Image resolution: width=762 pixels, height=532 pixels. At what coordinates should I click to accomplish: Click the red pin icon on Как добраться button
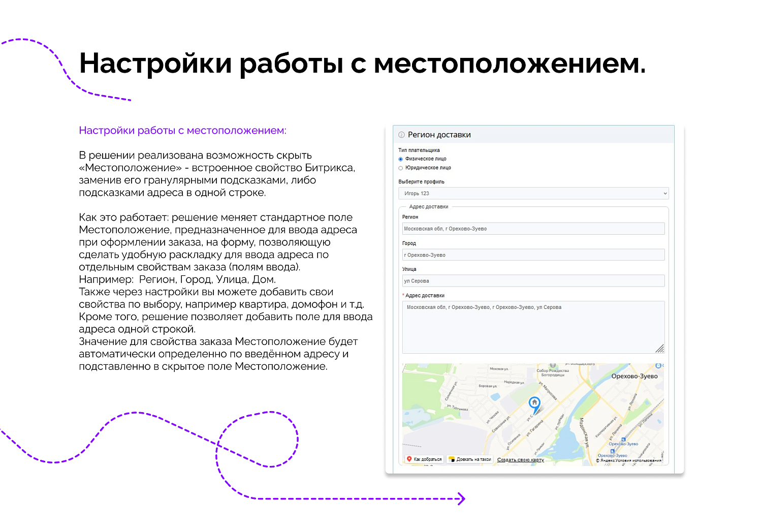click(x=409, y=459)
